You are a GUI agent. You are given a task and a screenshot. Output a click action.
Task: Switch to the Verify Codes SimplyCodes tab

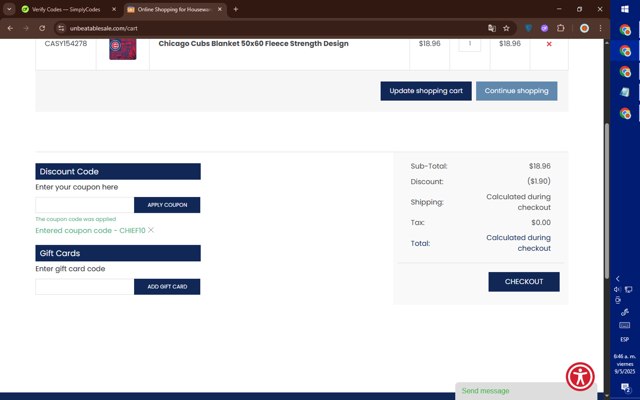[67, 9]
